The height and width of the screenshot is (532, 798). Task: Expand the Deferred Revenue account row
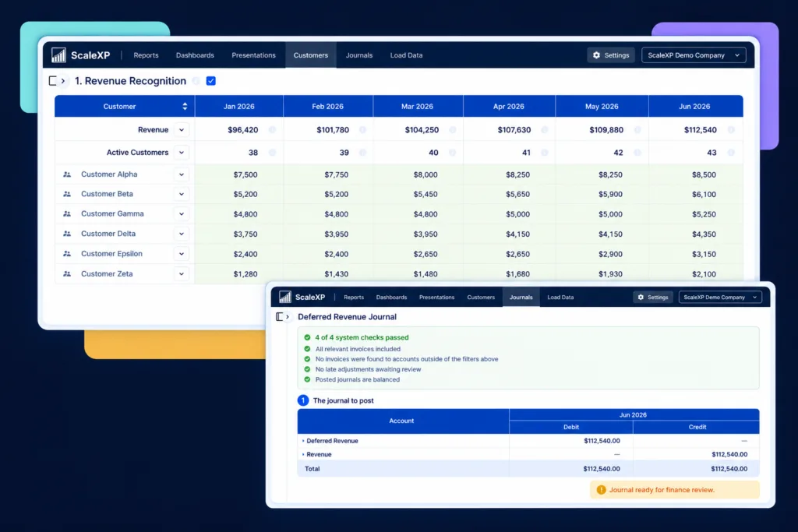[x=303, y=441]
